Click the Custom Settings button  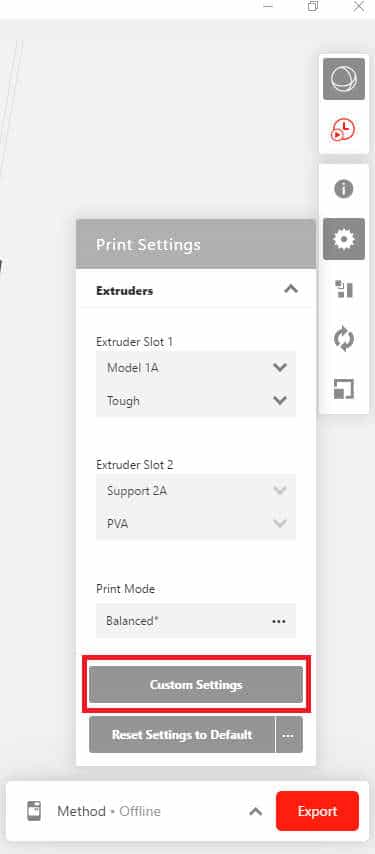pyautogui.click(x=196, y=685)
